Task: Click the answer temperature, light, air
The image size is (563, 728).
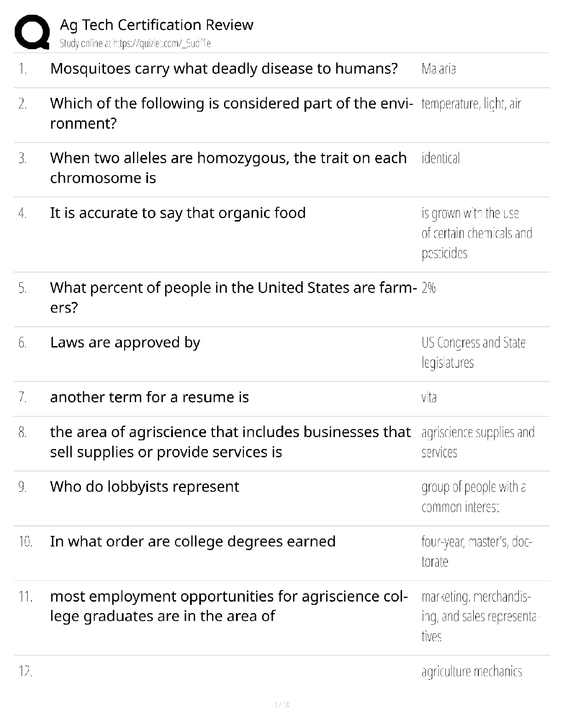Action: coord(471,104)
